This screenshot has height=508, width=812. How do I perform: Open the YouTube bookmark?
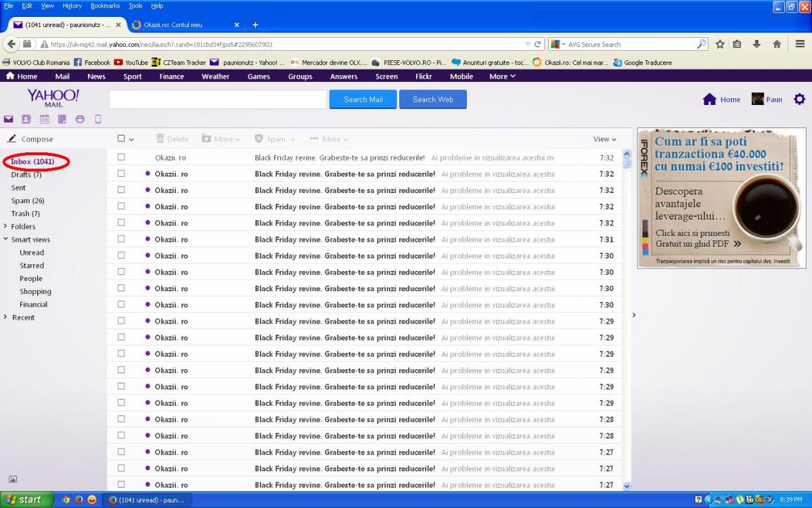pyautogui.click(x=131, y=62)
